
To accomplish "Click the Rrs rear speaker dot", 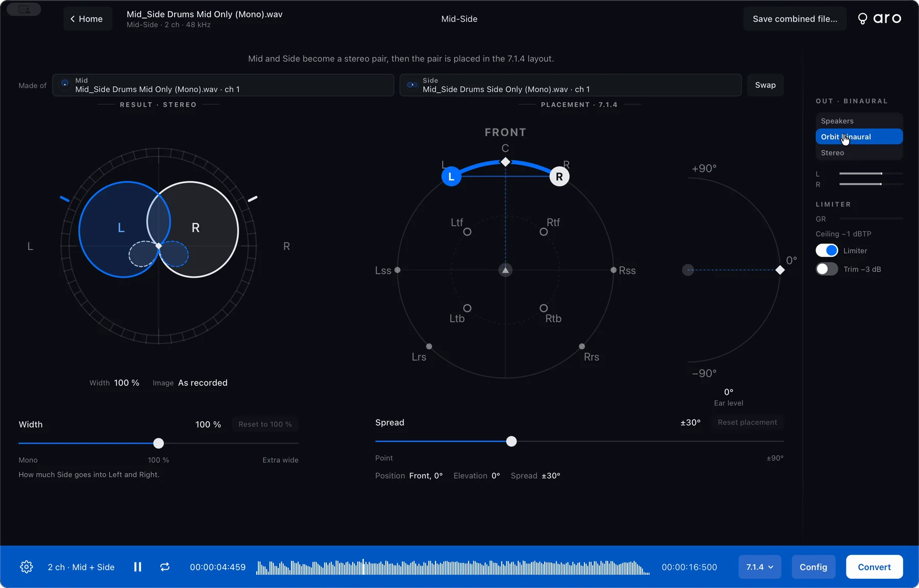I will (582, 347).
